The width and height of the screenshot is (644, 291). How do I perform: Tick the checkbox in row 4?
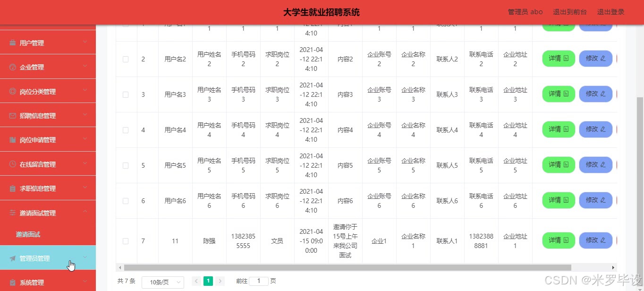click(x=126, y=130)
